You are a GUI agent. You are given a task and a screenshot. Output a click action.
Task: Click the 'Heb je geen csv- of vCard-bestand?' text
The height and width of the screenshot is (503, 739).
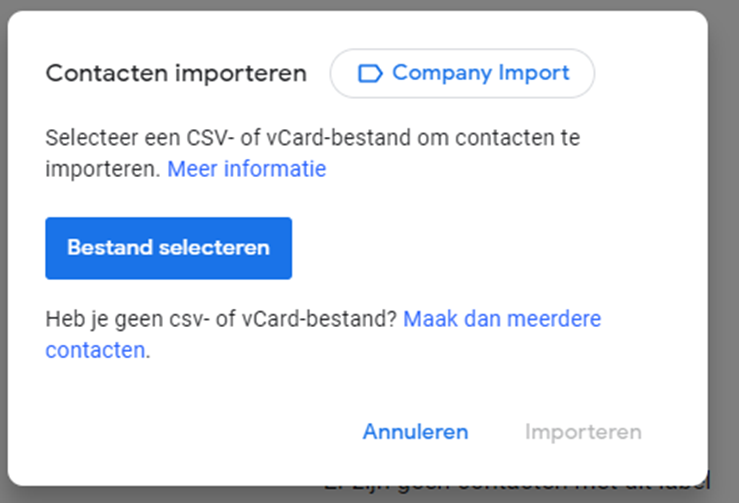pos(222,319)
